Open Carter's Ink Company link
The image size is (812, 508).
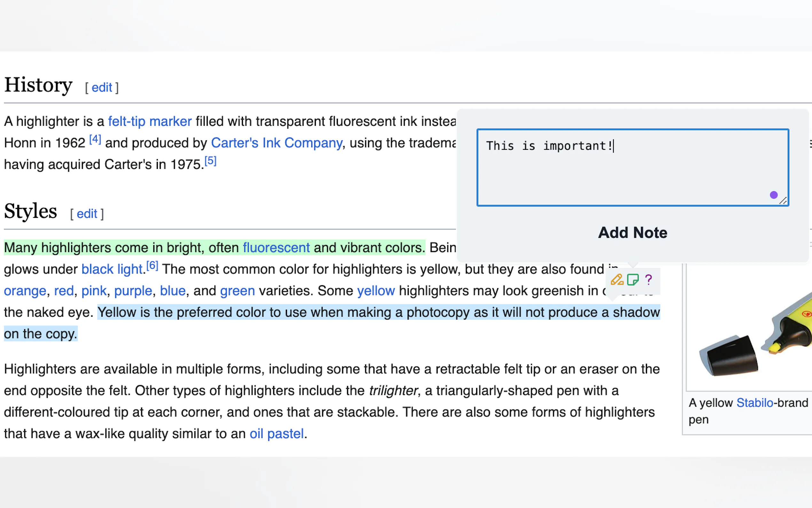point(276,143)
